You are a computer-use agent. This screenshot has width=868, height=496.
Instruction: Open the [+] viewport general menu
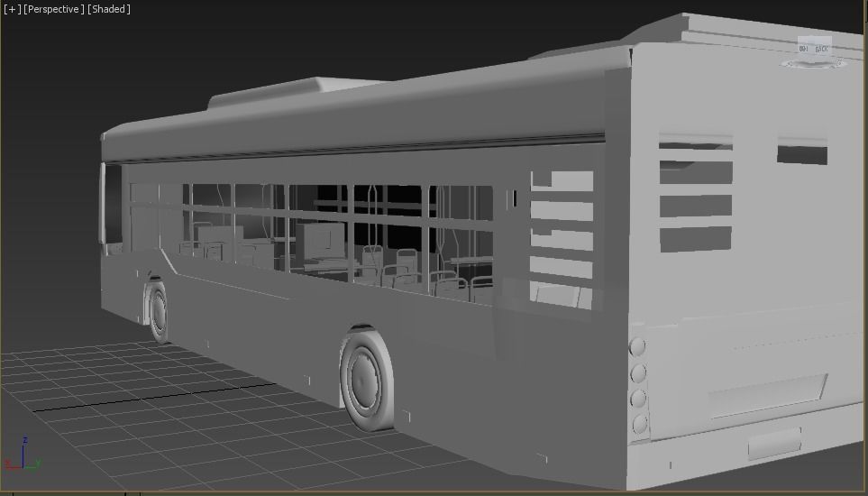click(12, 9)
